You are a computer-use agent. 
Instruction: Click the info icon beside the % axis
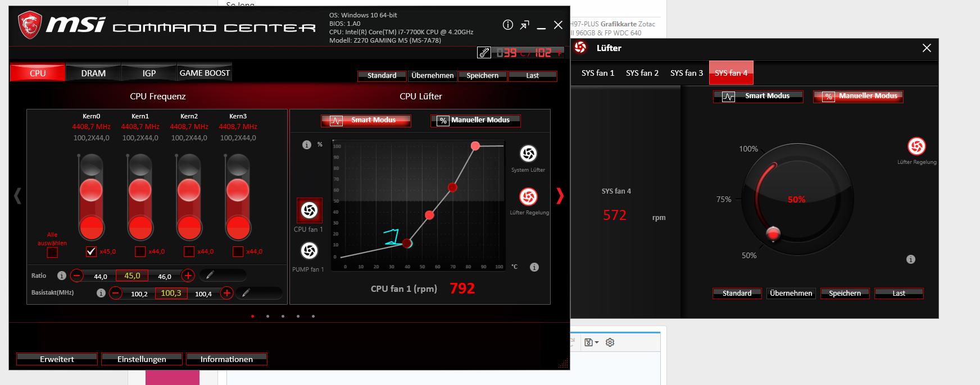(307, 145)
